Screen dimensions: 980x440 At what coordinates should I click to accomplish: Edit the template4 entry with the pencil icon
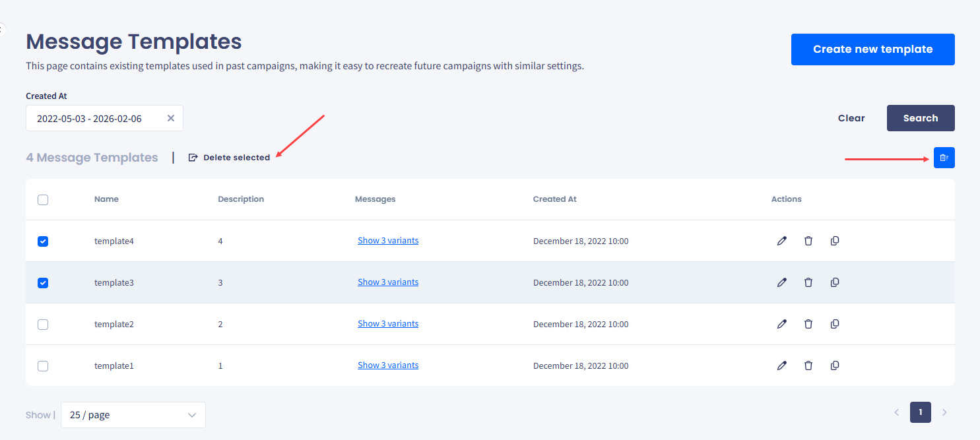coord(782,241)
